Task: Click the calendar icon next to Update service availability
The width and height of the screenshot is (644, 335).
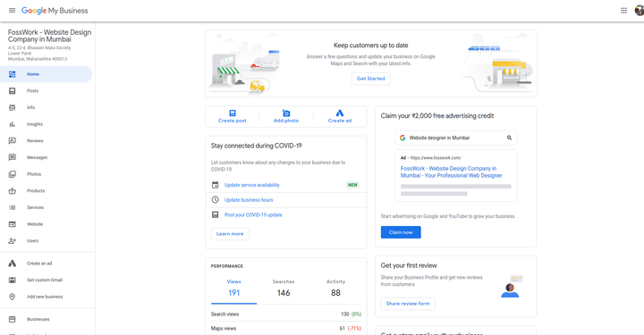Action: (x=216, y=185)
